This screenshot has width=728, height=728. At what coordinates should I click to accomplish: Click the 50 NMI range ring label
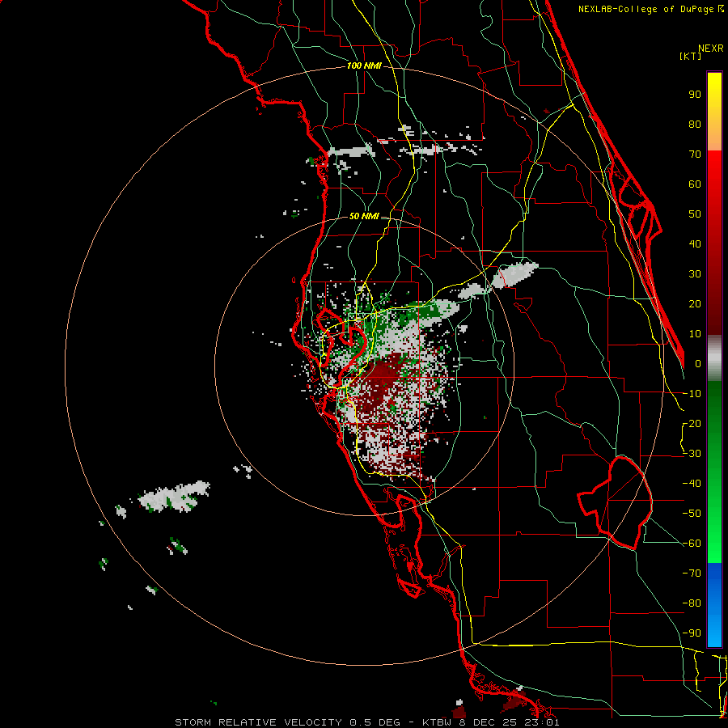363,216
